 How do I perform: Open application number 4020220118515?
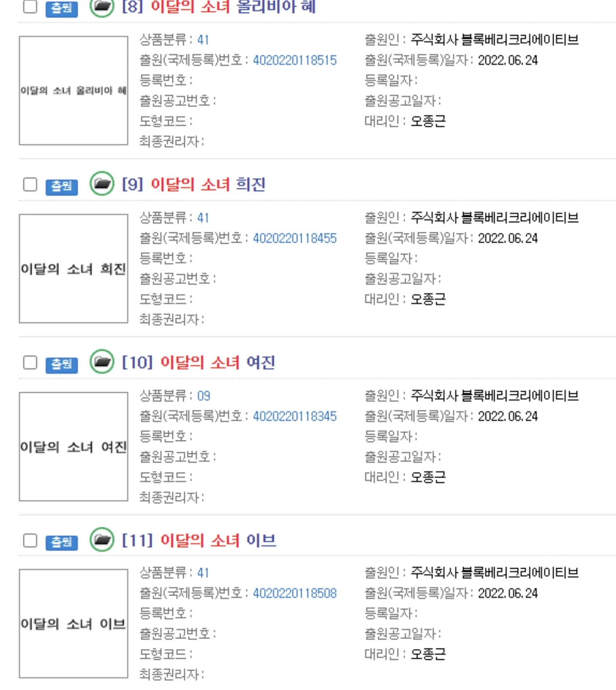click(x=295, y=60)
